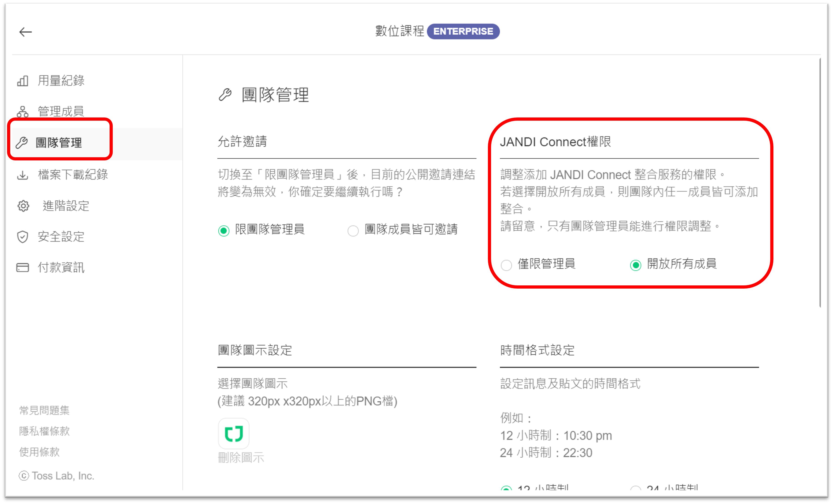This screenshot has width=833, height=504.
Task: Click 刪除圖示 link under team icon
Action: [x=241, y=458]
